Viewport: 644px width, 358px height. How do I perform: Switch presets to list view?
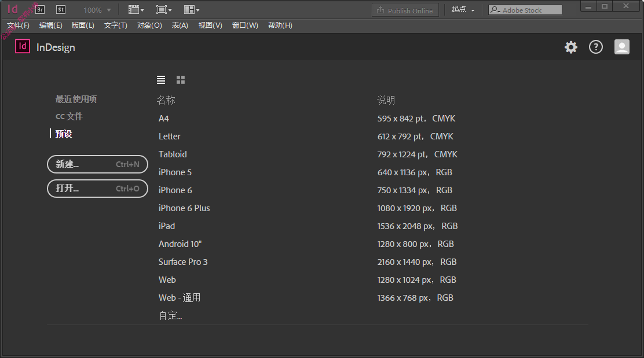coord(161,80)
